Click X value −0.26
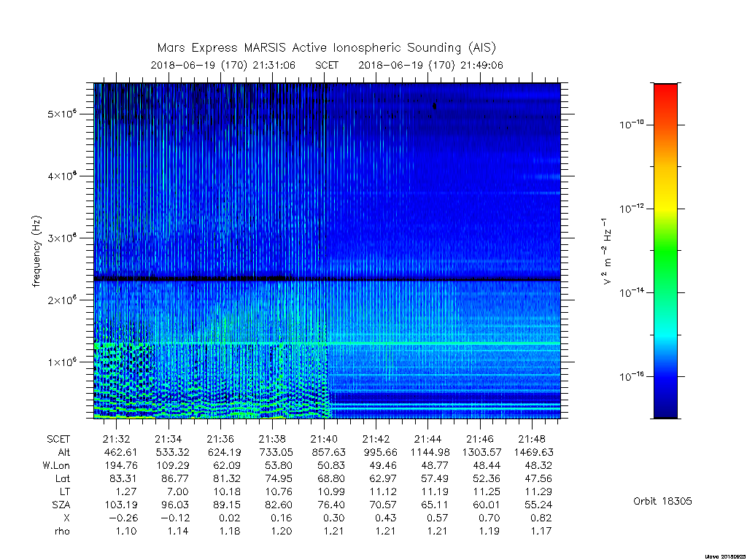 pyautogui.click(x=123, y=518)
